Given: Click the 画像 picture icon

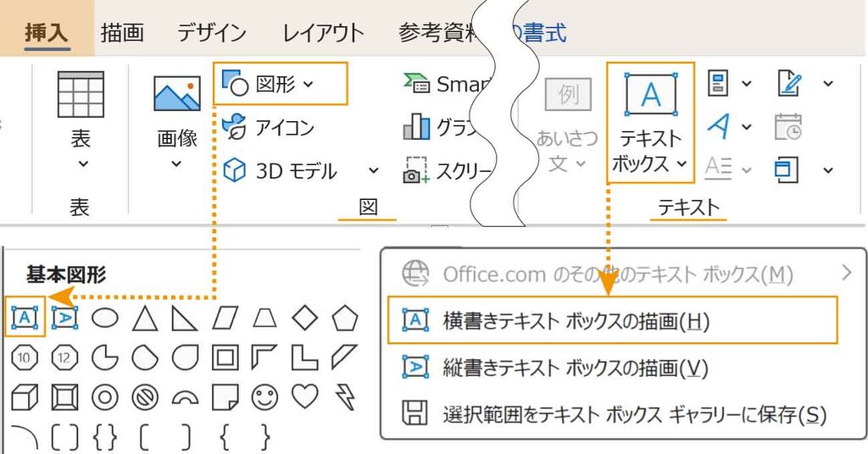Looking at the screenshot, I should click(176, 94).
